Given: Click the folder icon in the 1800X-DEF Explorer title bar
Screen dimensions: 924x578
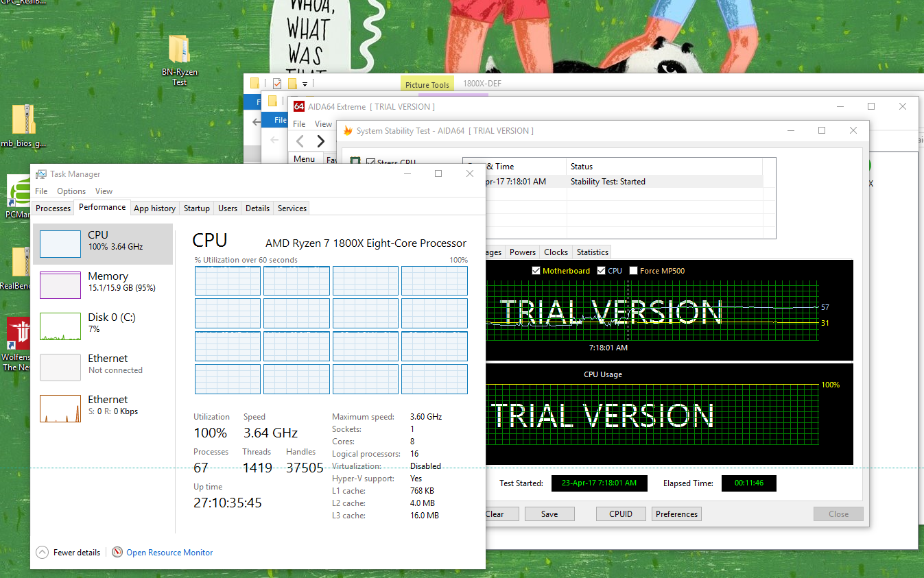Looking at the screenshot, I should [255, 84].
